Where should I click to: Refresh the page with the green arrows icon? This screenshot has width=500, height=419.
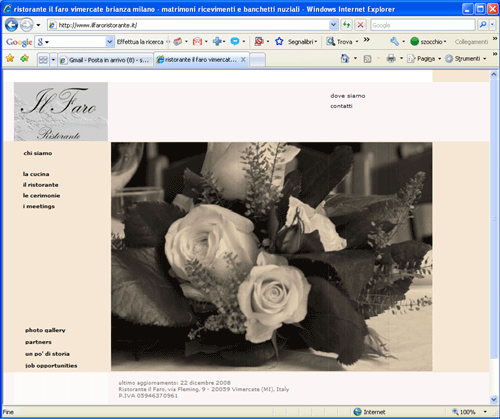(x=347, y=25)
